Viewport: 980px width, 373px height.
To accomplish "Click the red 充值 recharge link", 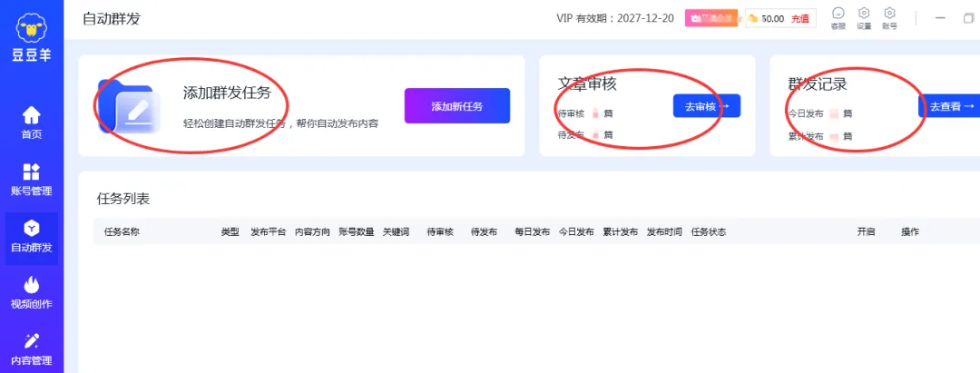I will click(800, 19).
